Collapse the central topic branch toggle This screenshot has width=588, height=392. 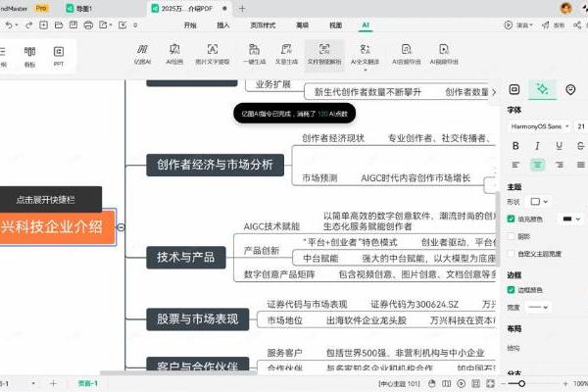pyautogui.click(x=121, y=227)
